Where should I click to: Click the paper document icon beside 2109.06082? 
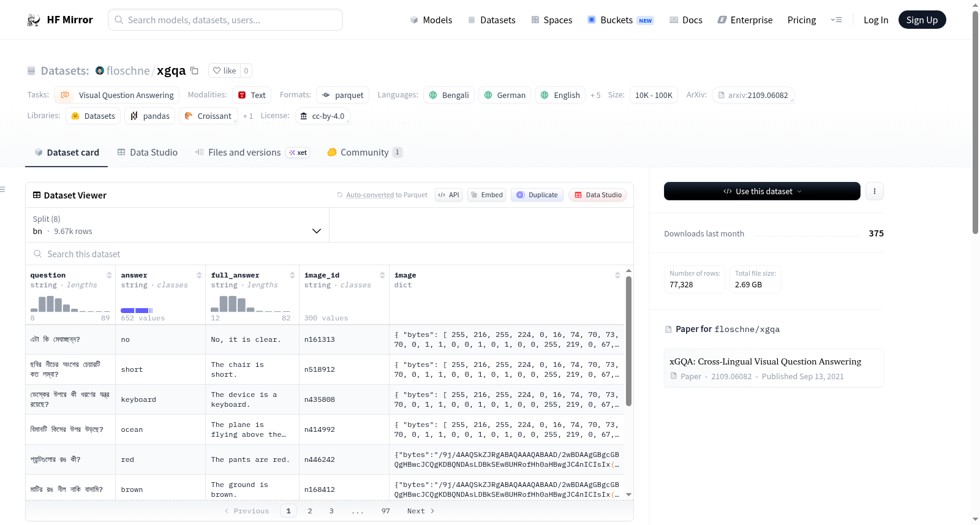(674, 376)
